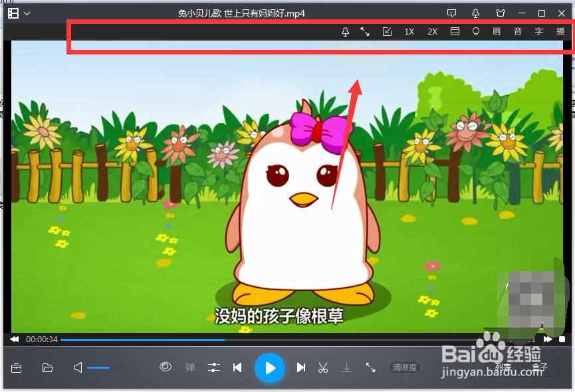
Task: Toggle the light bulb (lights off) icon
Action: (476, 31)
